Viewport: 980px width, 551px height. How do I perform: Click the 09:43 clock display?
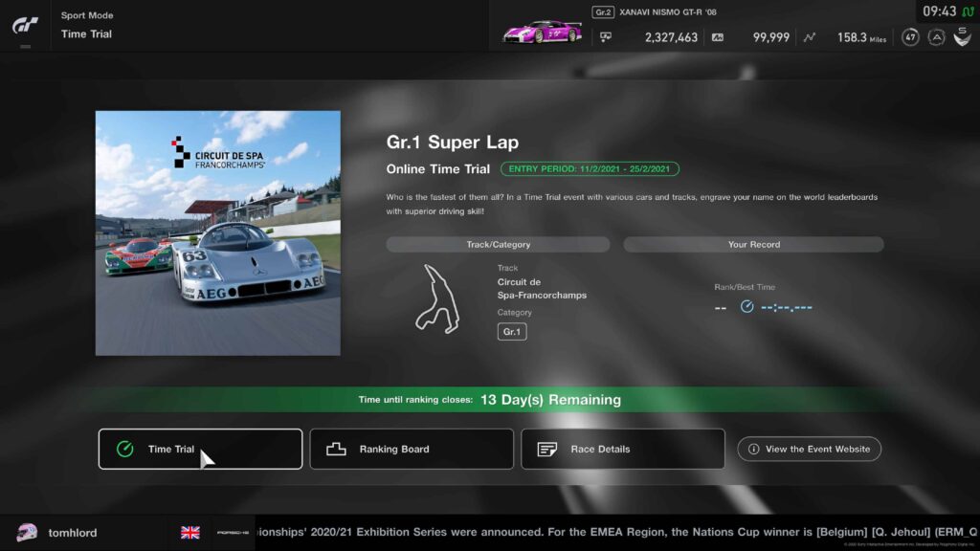point(940,11)
